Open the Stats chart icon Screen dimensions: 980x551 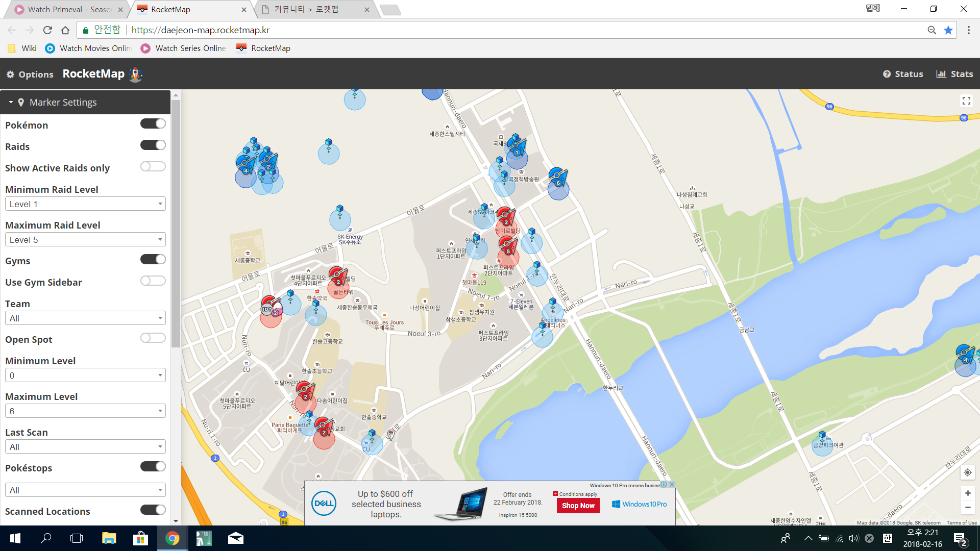point(954,74)
